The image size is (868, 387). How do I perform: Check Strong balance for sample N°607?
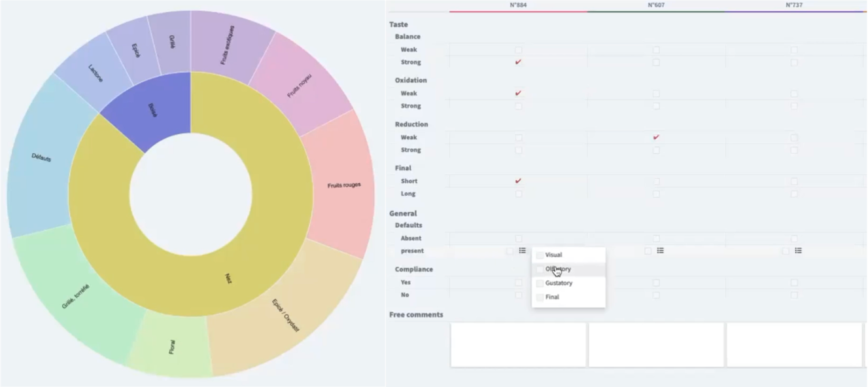click(x=656, y=62)
